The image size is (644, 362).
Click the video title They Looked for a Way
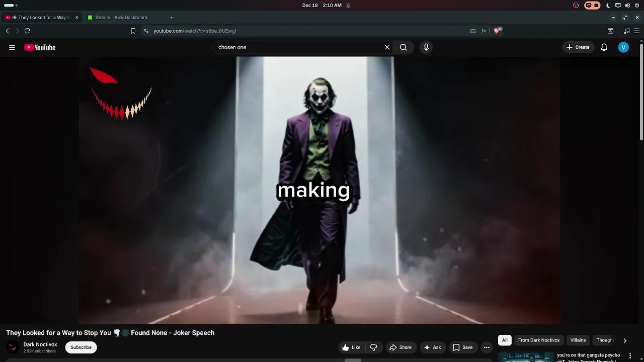[x=110, y=333]
